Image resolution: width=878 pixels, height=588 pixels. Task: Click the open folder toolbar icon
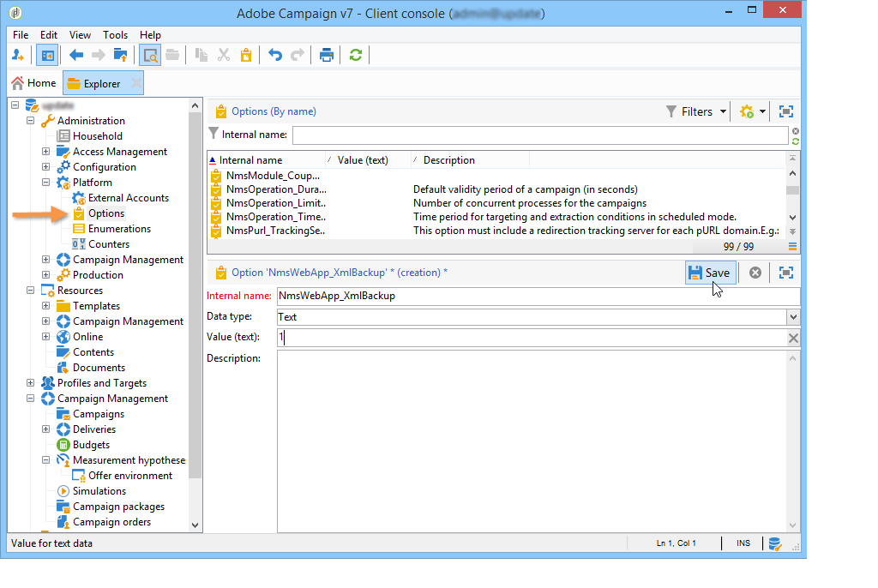pos(172,55)
